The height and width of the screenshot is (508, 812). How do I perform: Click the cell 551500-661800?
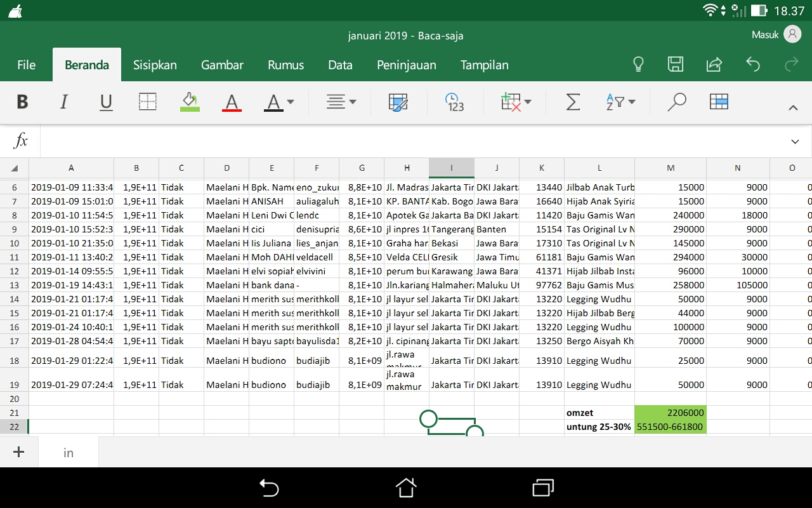tap(671, 427)
